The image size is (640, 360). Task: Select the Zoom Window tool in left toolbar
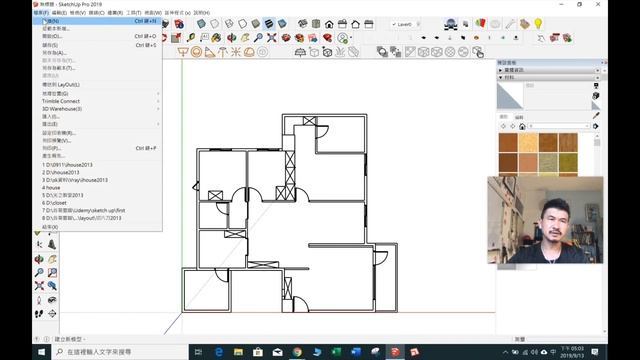[x=52, y=272]
